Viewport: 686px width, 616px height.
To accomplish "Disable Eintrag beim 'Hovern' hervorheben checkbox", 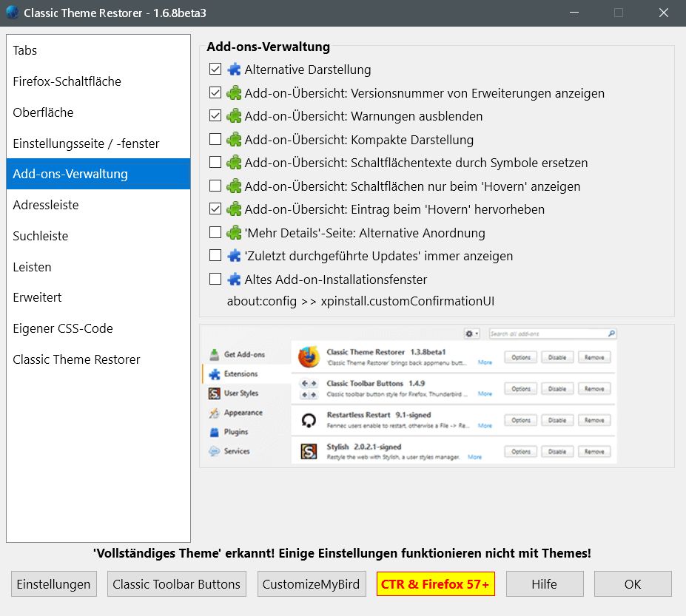I will 215,209.
